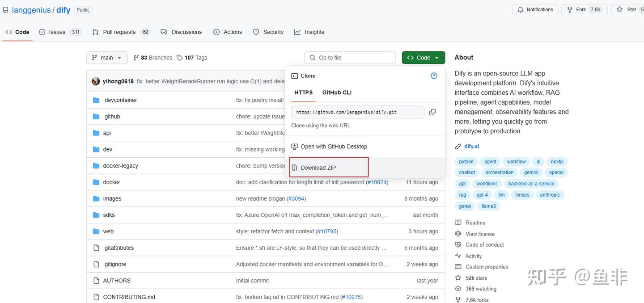This screenshot has height=303, width=644.
Task: Click the anthropic topic tag
Action: point(550,195)
